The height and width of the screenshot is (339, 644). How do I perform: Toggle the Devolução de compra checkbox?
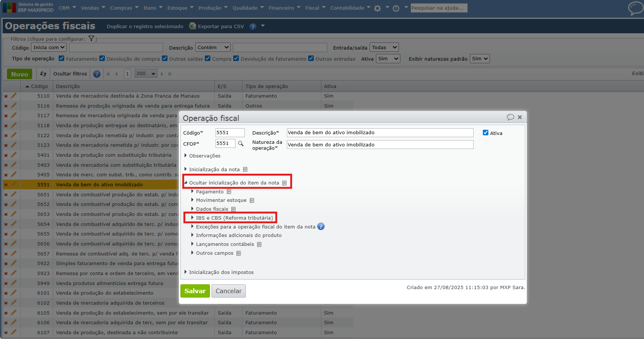click(102, 58)
